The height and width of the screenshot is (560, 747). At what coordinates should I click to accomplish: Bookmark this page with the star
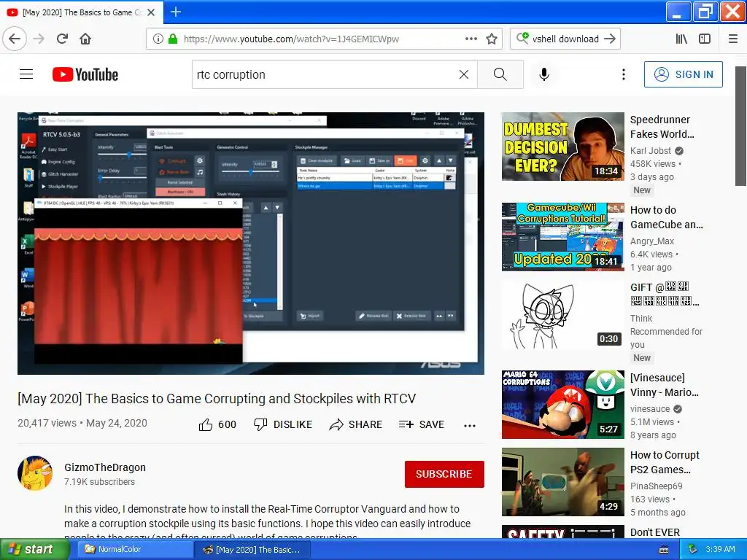pyautogui.click(x=492, y=39)
